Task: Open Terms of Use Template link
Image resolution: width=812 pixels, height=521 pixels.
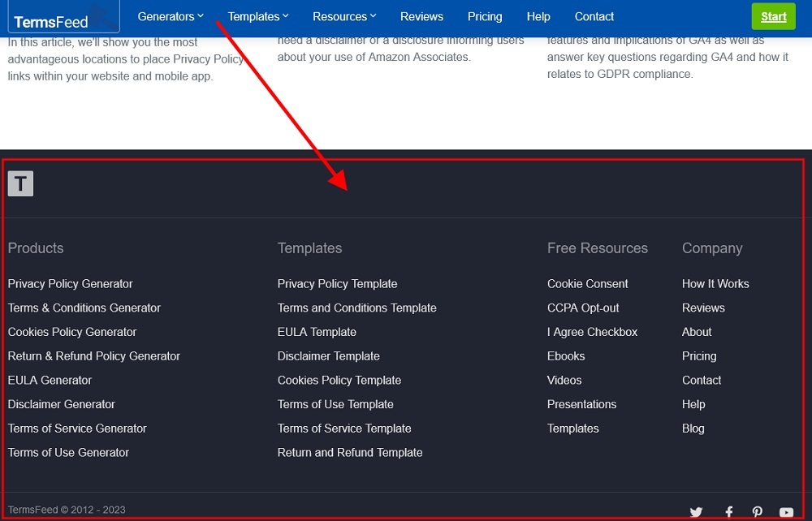Action: [335, 404]
